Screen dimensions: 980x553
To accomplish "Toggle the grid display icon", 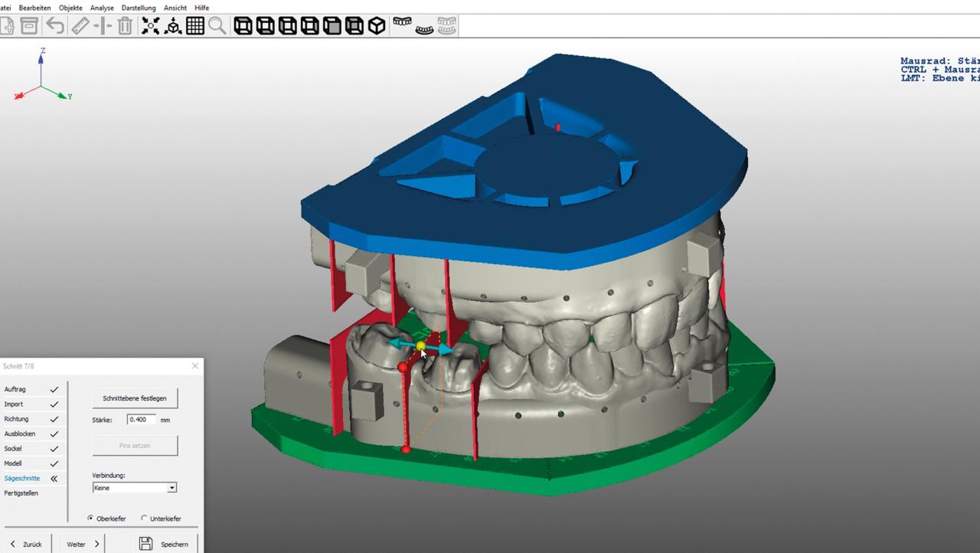I will (195, 26).
